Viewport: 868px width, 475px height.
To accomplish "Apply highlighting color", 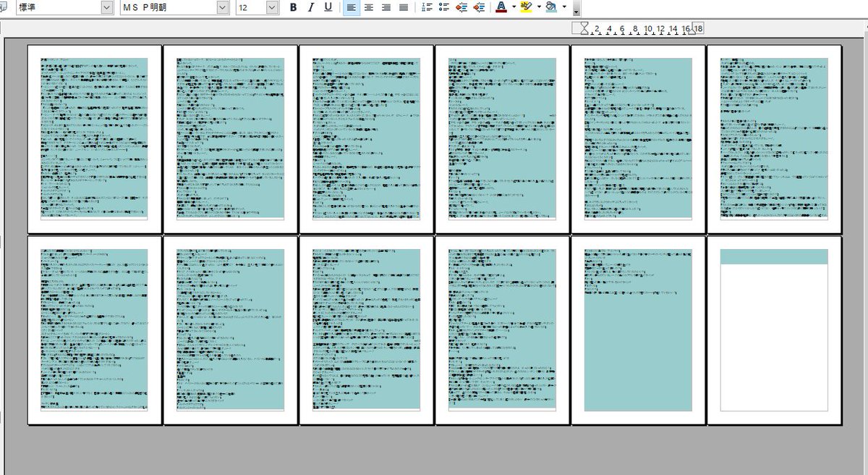I will [526, 7].
